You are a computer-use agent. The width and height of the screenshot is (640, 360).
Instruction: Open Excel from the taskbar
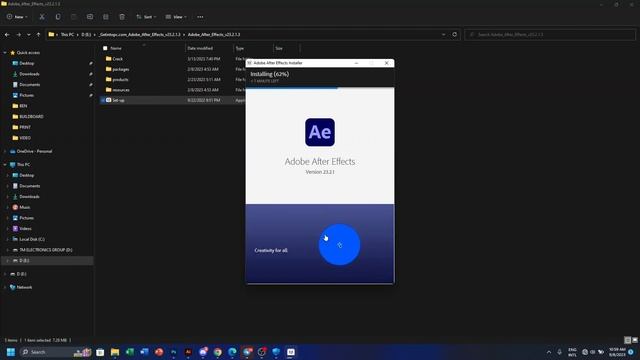point(130,352)
